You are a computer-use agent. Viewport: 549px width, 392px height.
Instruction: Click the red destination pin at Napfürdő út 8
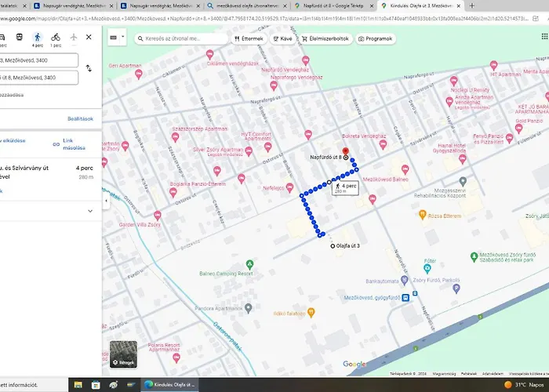[x=346, y=151]
